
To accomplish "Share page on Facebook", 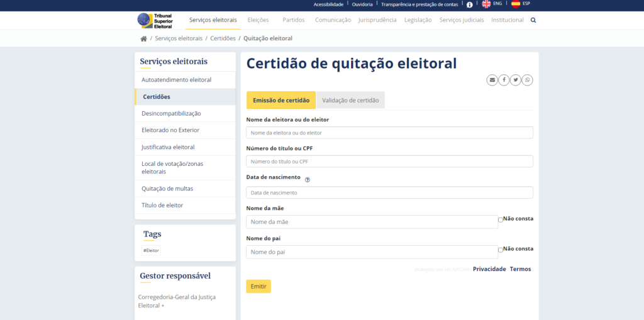I will click(x=504, y=80).
